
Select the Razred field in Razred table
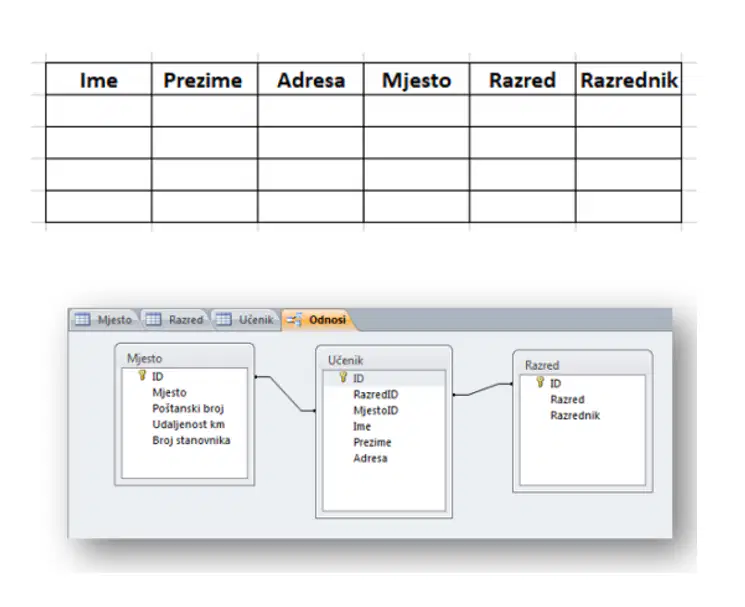click(x=567, y=399)
